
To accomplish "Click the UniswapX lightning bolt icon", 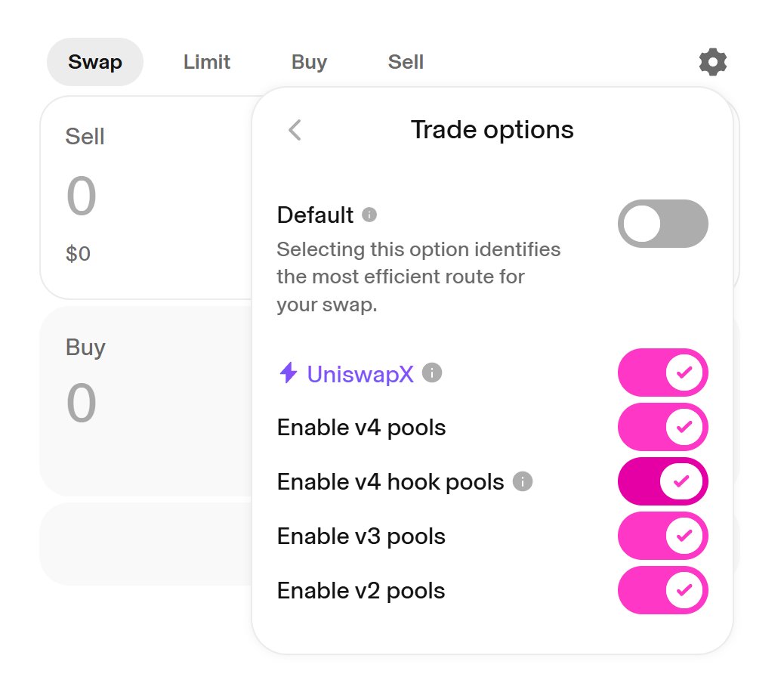I will [289, 373].
